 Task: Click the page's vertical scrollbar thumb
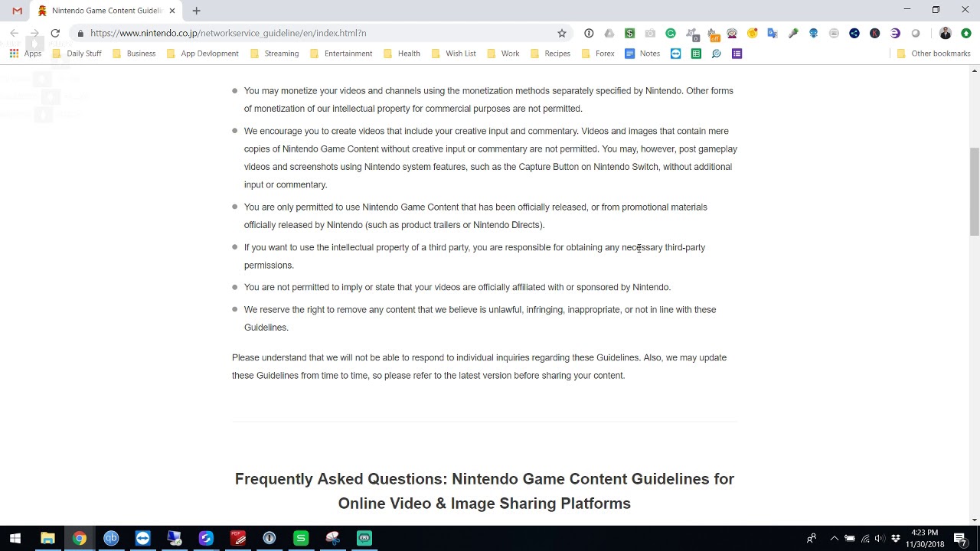click(x=975, y=192)
